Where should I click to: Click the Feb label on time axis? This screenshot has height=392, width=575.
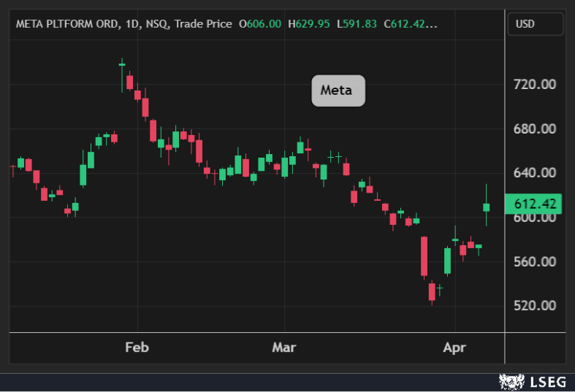tap(137, 347)
